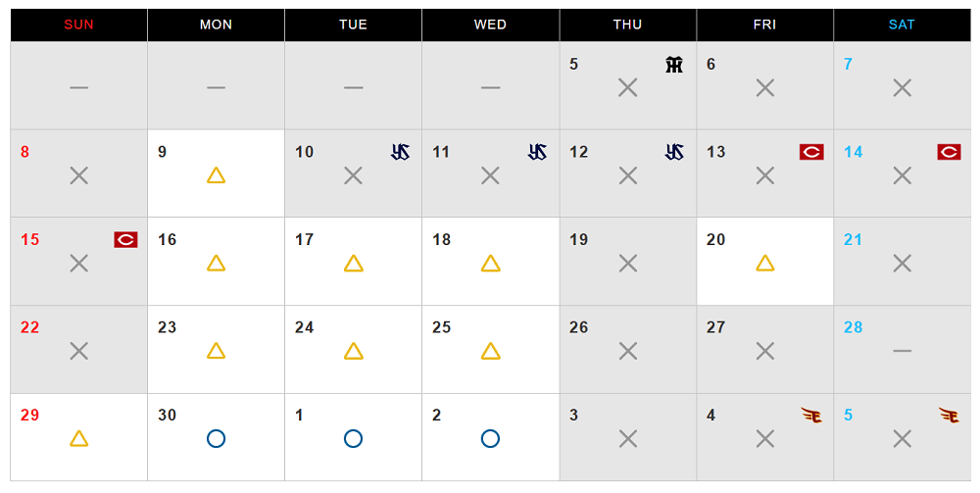Select the blue circle on Wednesday the 2nd
Viewport: 980px width, 493px height.
[491, 438]
